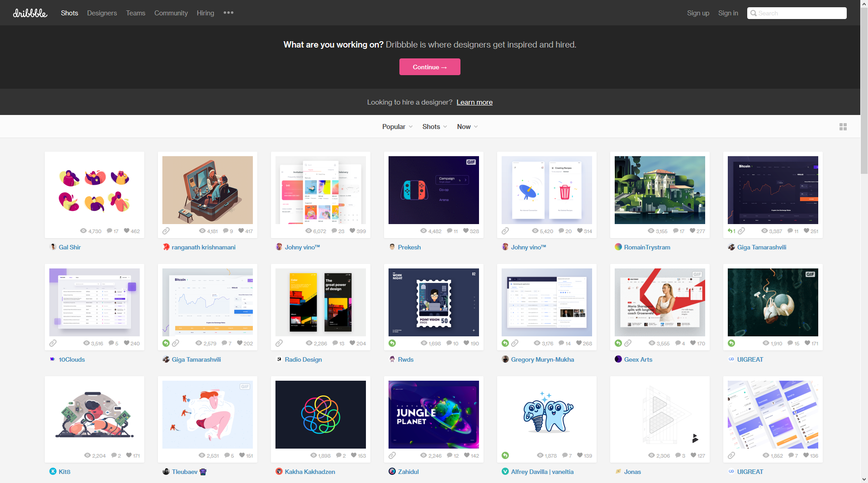Click the search magnifier icon
The height and width of the screenshot is (483, 868).
(754, 13)
